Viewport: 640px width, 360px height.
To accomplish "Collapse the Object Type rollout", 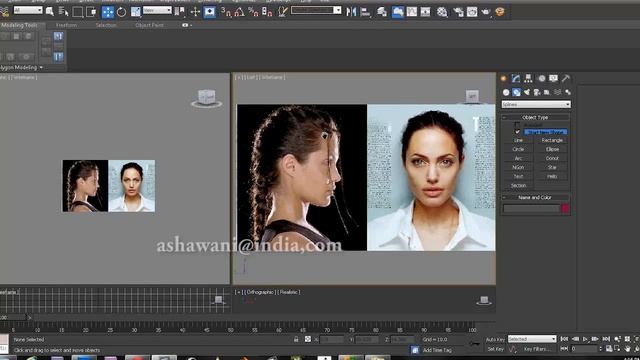I will 536,117.
